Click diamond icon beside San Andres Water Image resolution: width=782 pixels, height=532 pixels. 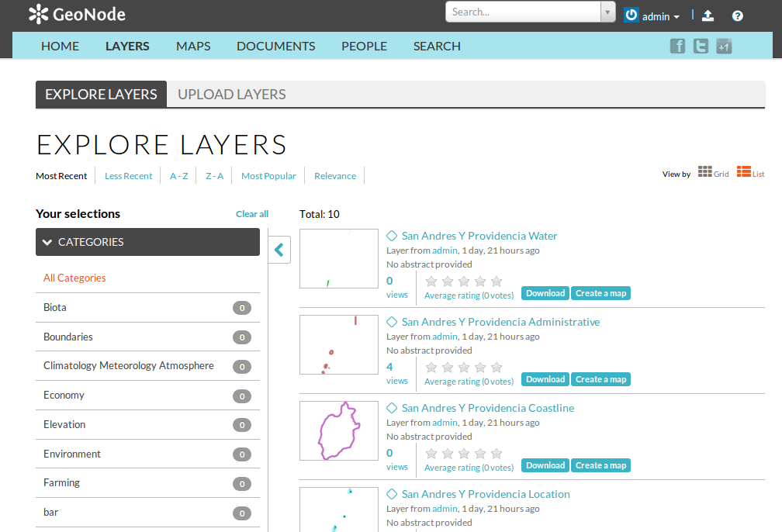point(392,235)
